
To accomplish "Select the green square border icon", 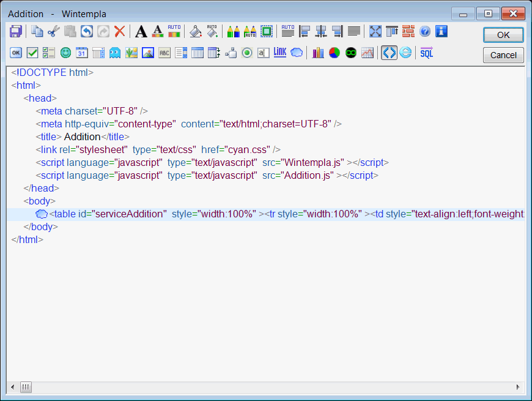I will click(267, 32).
